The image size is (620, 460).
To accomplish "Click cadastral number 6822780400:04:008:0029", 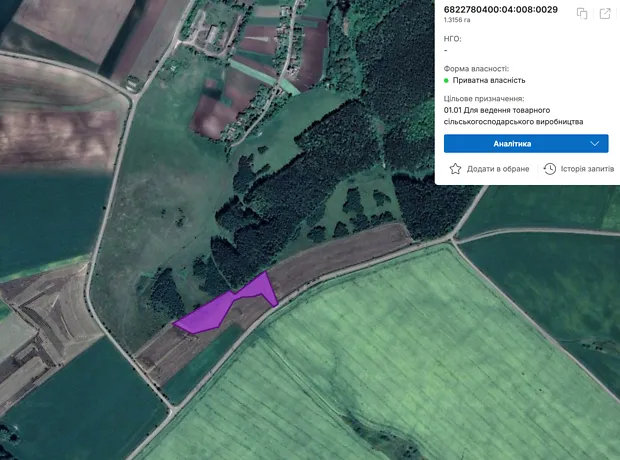I will click(x=500, y=10).
